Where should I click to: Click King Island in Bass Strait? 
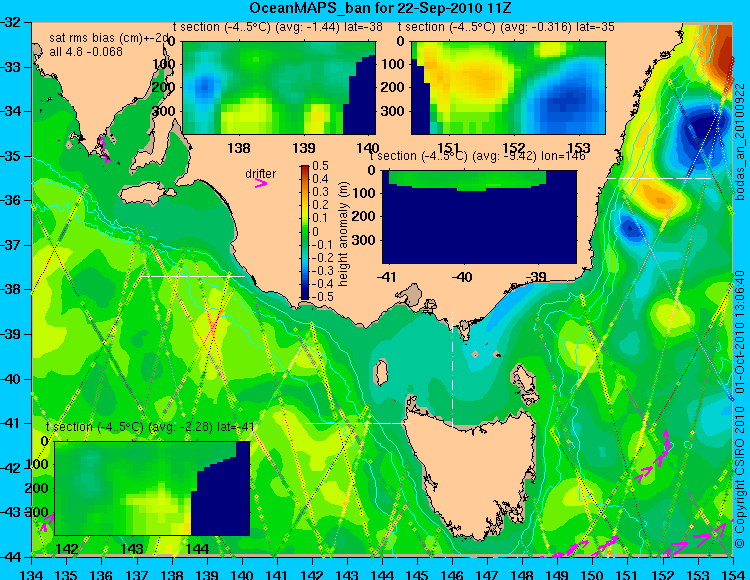click(381, 373)
